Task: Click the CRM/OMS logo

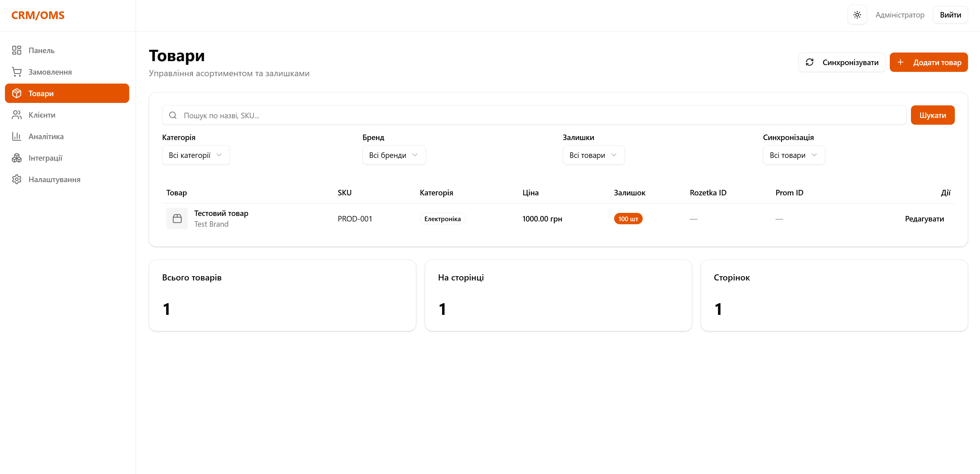Action: click(38, 15)
